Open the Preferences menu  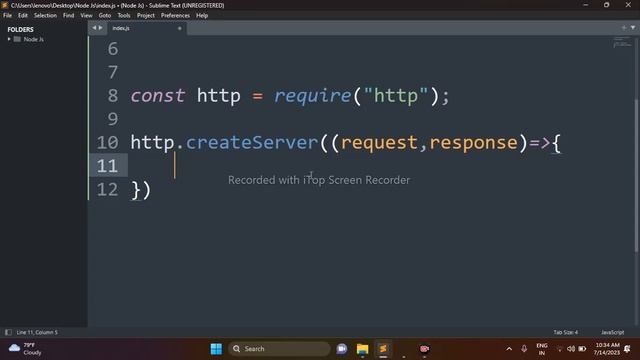pos(175,16)
